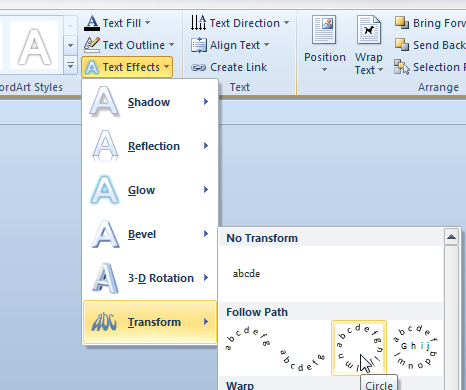Open the 3-D Rotation submenu
Image resolution: width=466 pixels, height=390 pixels.
click(150, 278)
